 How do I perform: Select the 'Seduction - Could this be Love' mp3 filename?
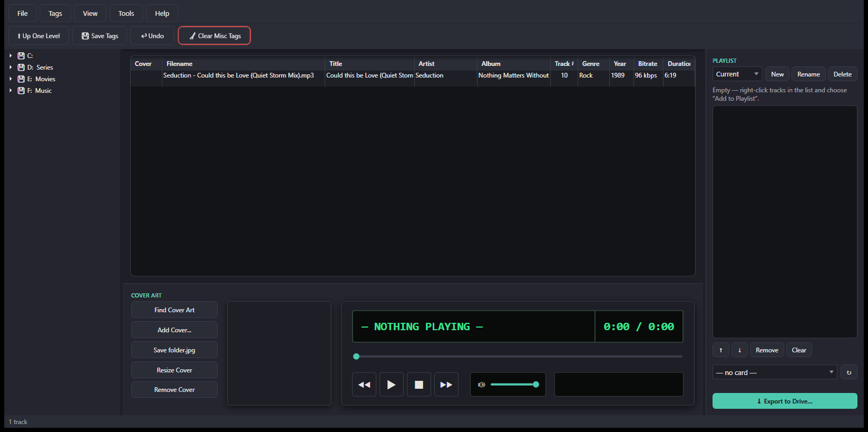pos(239,75)
